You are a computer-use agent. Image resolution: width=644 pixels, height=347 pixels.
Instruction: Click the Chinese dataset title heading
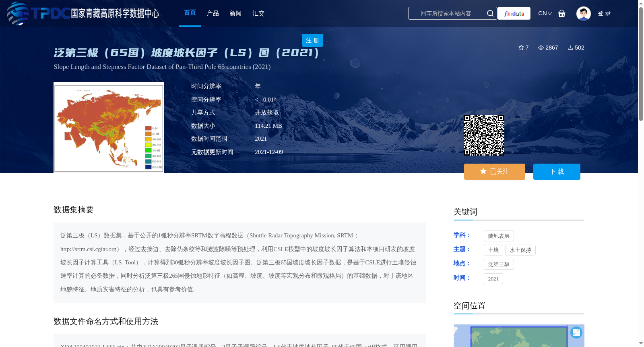click(x=186, y=53)
